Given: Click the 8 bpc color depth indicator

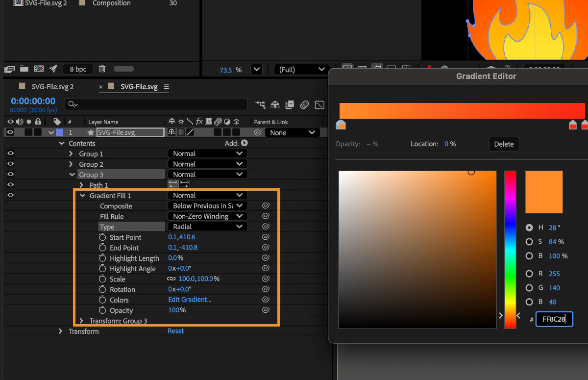Looking at the screenshot, I should click(x=78, y=69).
